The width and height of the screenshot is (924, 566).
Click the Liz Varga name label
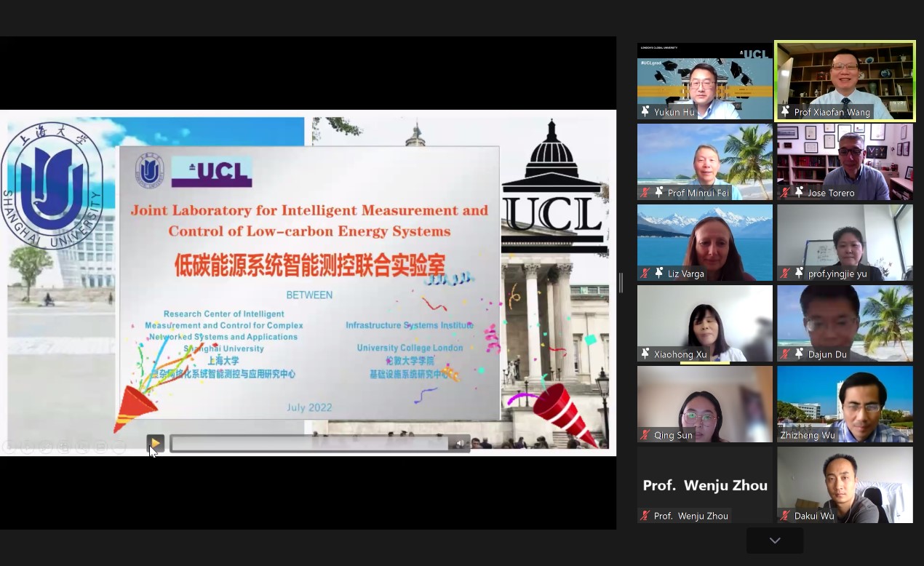point(685,274)
